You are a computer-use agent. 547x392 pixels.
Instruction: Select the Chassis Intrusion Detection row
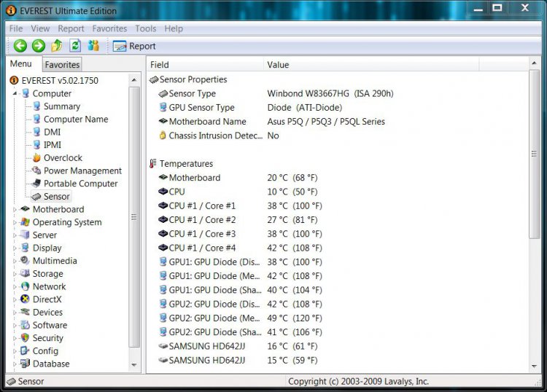[219, 136]
